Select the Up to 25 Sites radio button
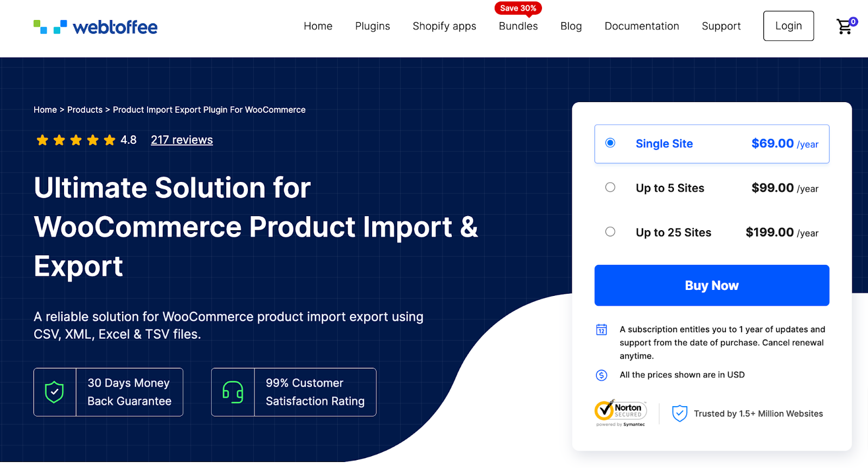Screen dimensions: 868x468 tap(610, 232)
